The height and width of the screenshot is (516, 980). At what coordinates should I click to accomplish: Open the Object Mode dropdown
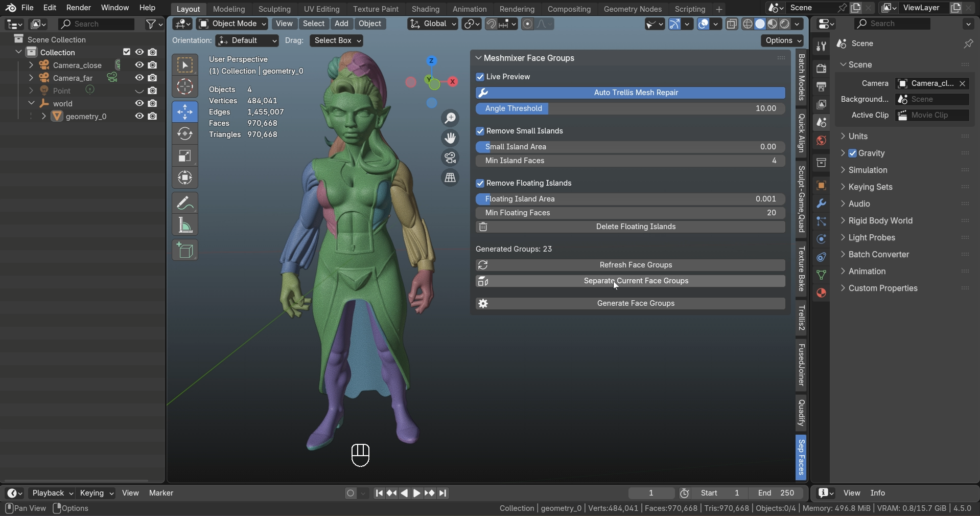coord(232,24)
